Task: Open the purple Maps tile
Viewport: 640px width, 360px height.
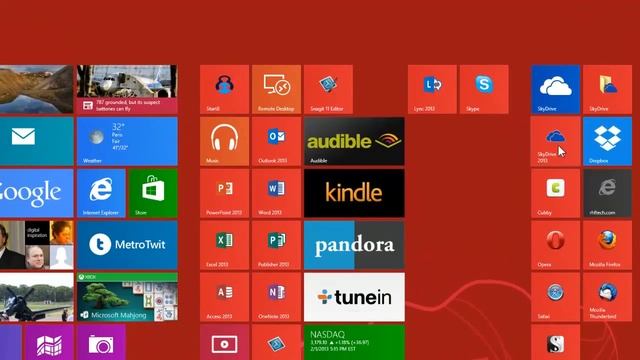Action: [49, 342]
